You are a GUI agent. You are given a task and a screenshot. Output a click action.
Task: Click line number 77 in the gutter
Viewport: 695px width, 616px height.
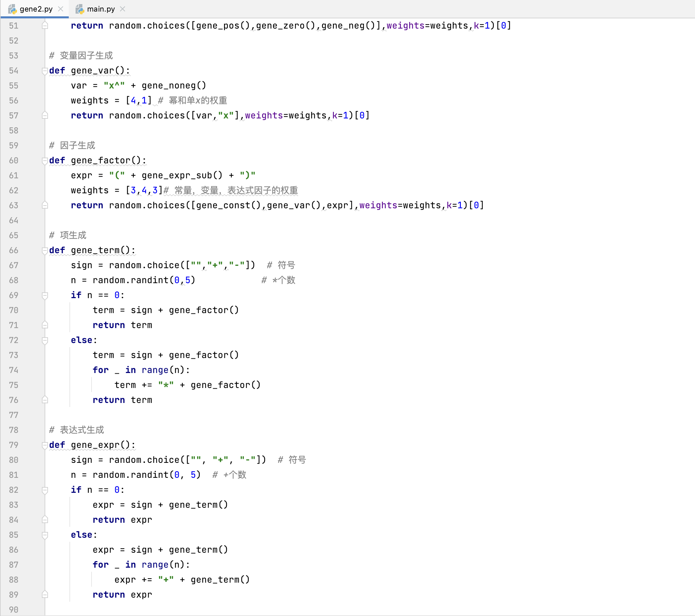(x=14, y=415)
